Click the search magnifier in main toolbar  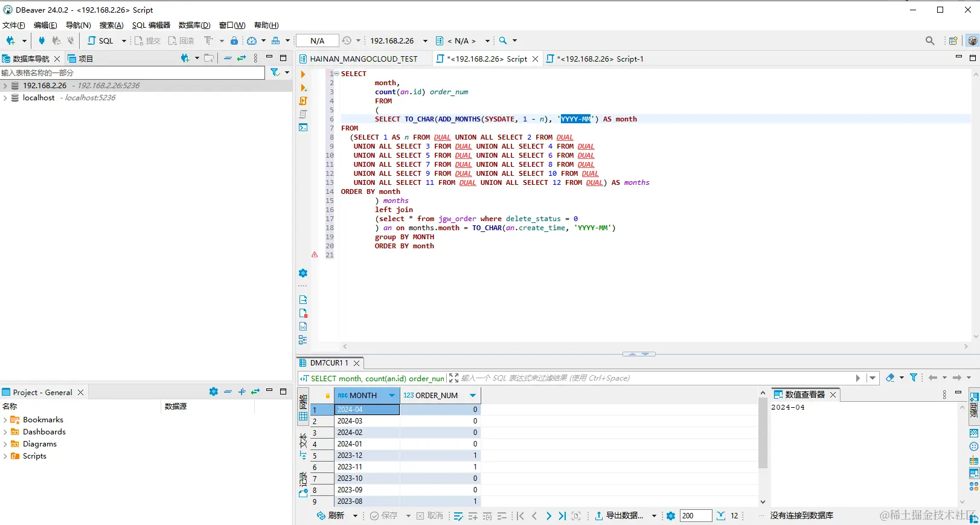(x=503, y=40)
